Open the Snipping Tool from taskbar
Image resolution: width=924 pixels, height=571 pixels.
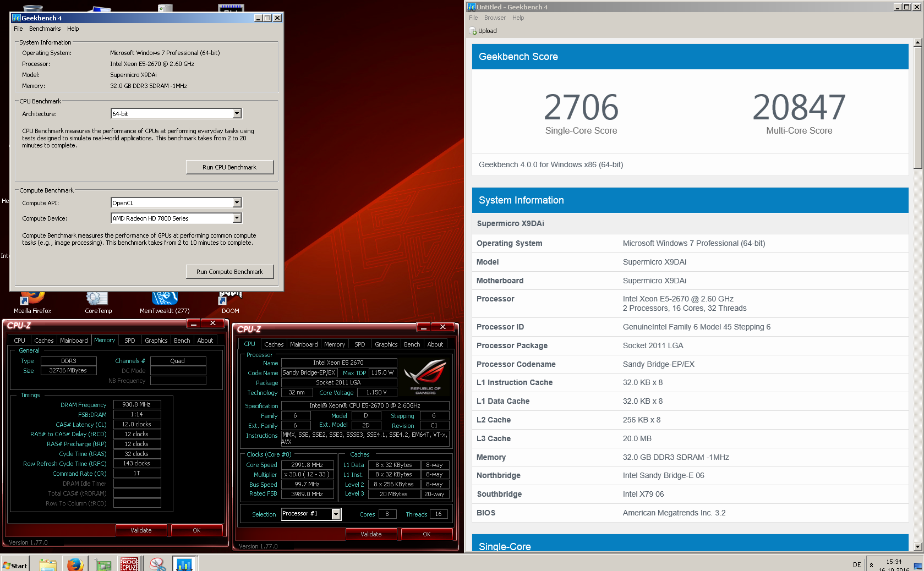pos(157,564)
